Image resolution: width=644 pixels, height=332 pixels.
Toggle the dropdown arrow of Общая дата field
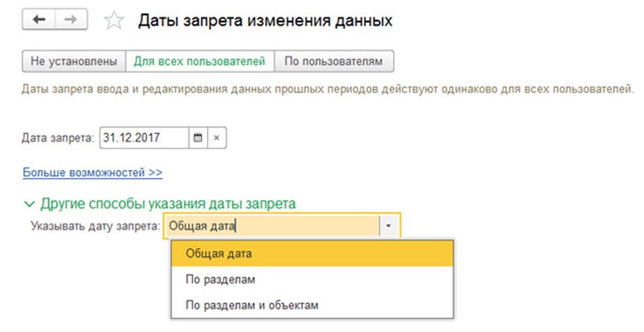tap(389, 226)
